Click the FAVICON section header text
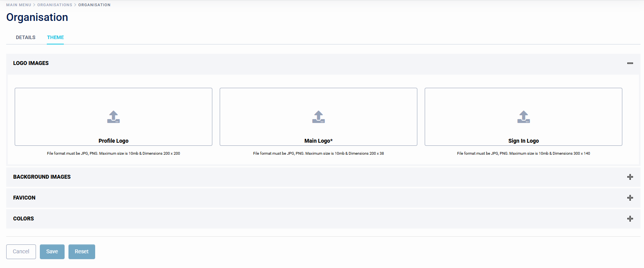This screenshot has width=644, height=268. pyautogui.click(x=24, y=198)
